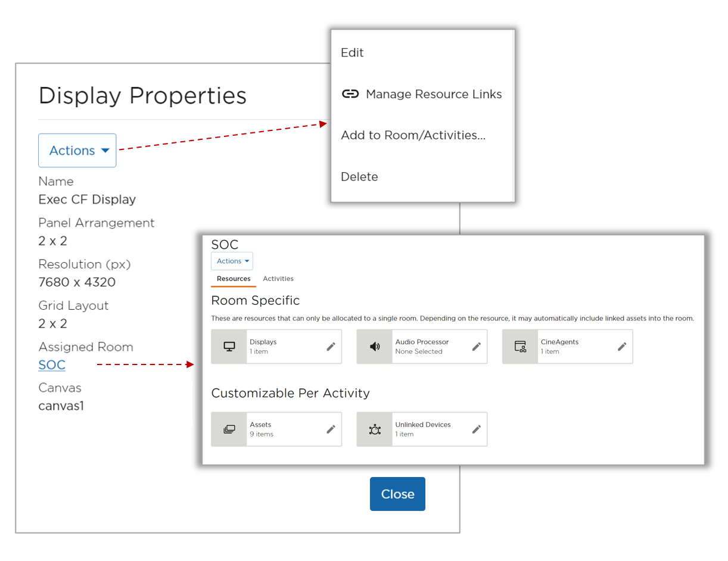The image size is (728, 561).
Task: Click the Audio Processor speaker icon
Action: point(374,346)
